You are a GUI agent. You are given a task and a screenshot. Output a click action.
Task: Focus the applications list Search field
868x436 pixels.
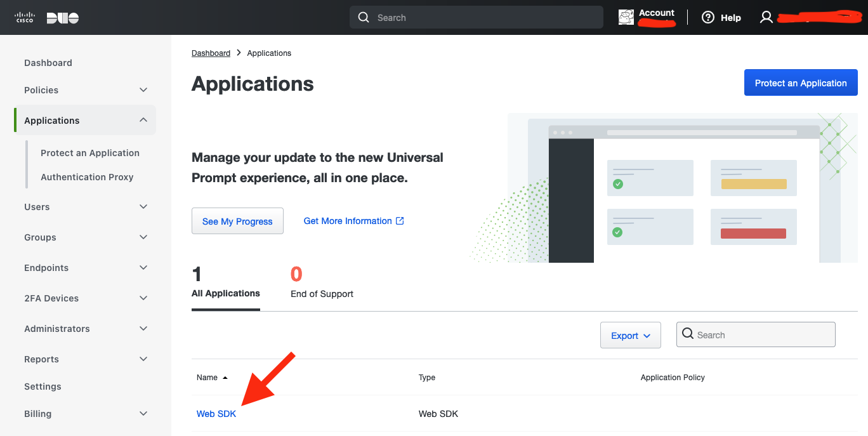[761, 335]
